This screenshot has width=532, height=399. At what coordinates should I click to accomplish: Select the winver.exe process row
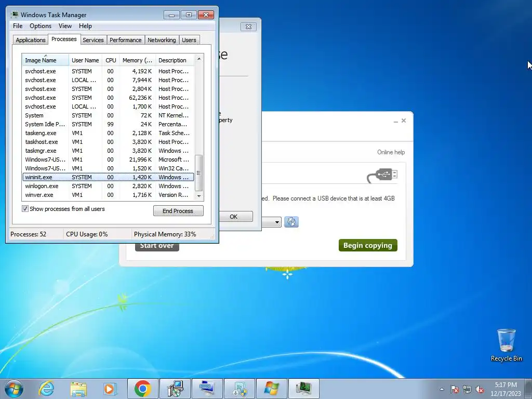[x=108, y=195]
